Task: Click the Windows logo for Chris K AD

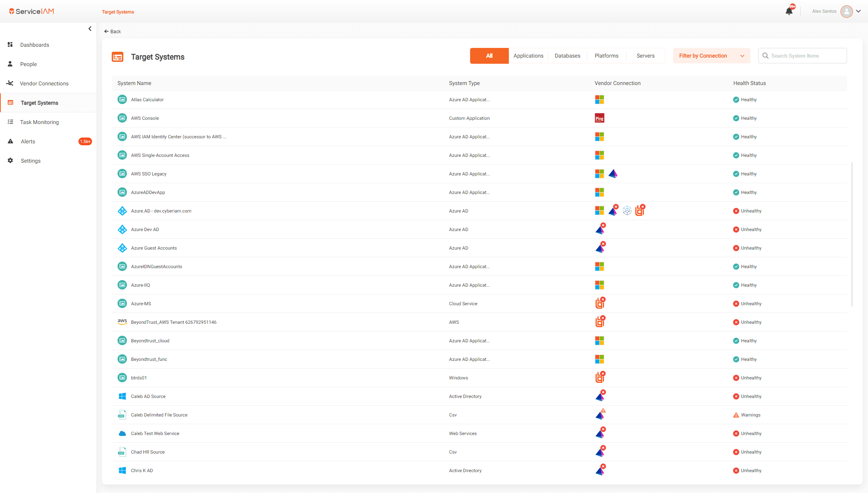Action: click(122, 471)
